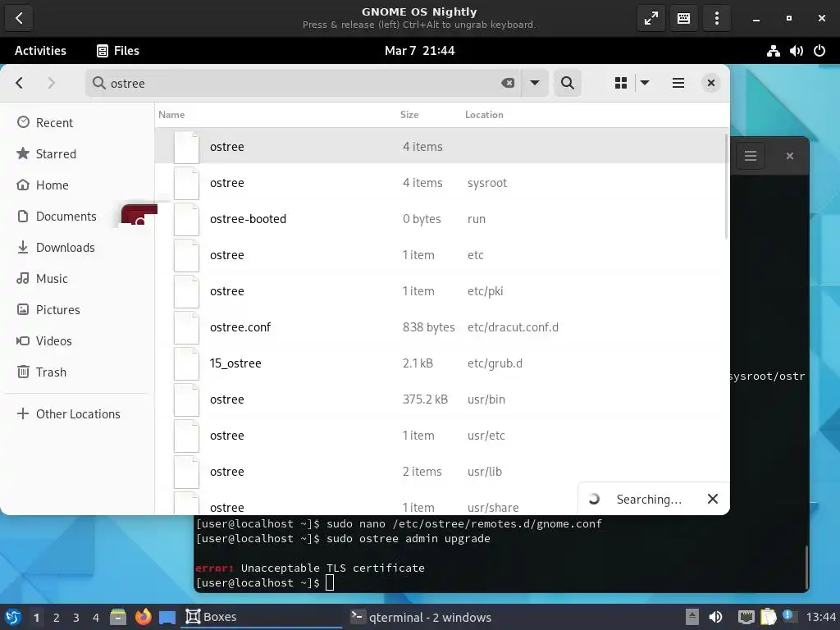
Task: Sort results by Location column
Action: pos(484,115)
